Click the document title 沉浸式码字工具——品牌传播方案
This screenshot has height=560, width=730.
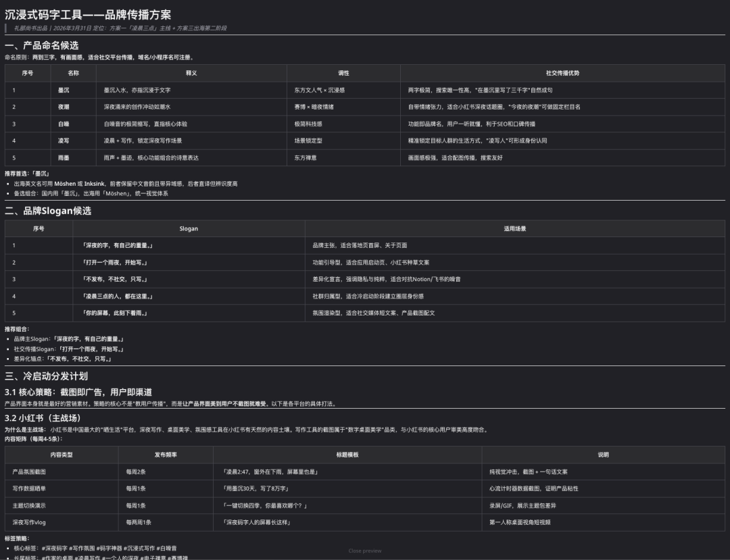tap(88, 15)
